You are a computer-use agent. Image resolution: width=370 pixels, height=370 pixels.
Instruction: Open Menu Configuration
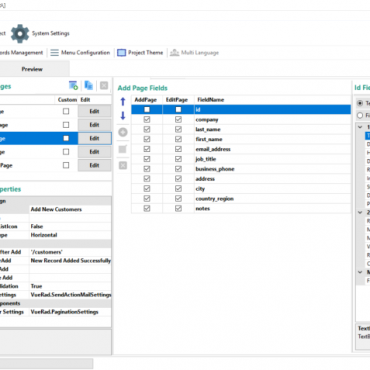click(x=80, y=53)
